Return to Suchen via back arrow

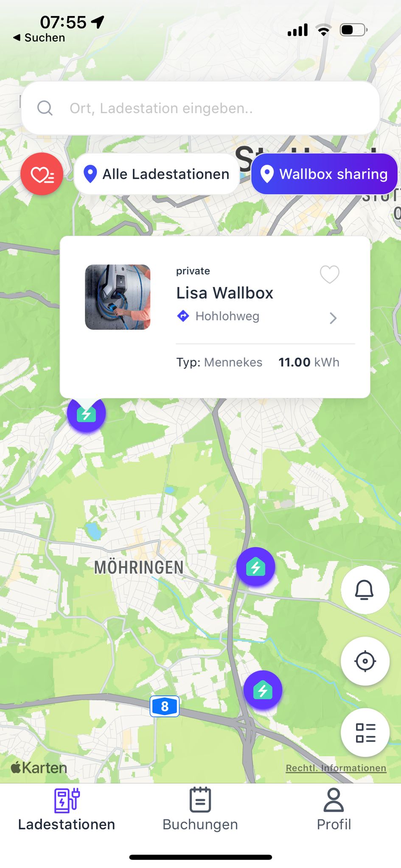point(39,38)
